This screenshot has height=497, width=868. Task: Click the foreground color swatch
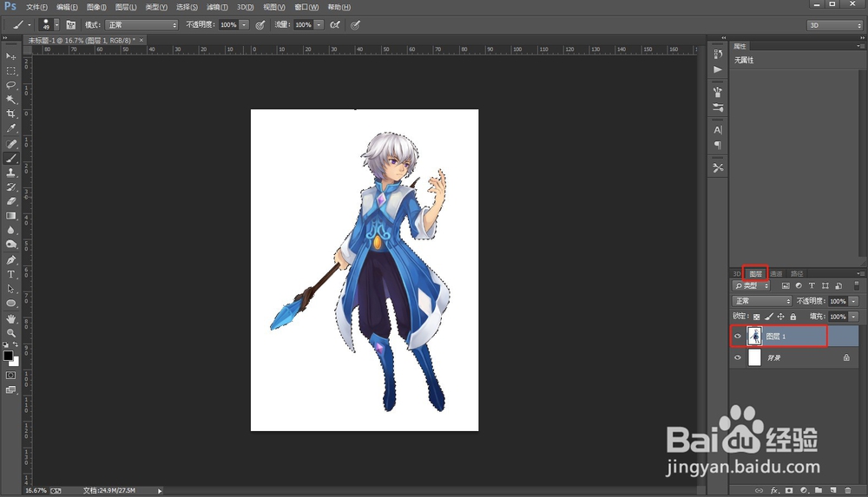pos(8,356)
